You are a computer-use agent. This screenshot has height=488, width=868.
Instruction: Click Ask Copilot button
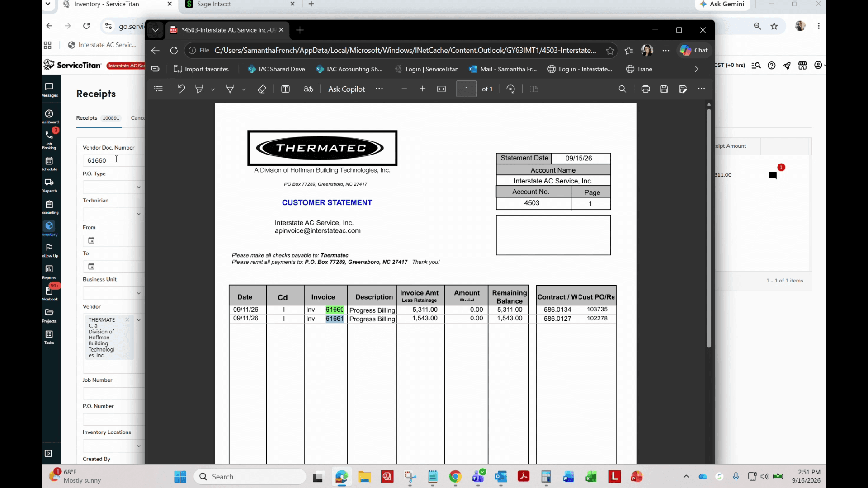(x=346, y=89)
